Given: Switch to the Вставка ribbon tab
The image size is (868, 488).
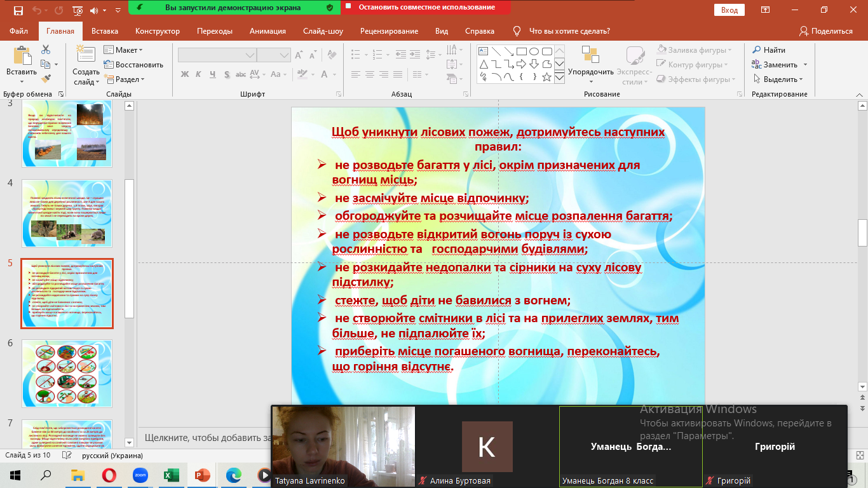Looking at the screenshot, I should pyautogui.click(x=105, y=31).
